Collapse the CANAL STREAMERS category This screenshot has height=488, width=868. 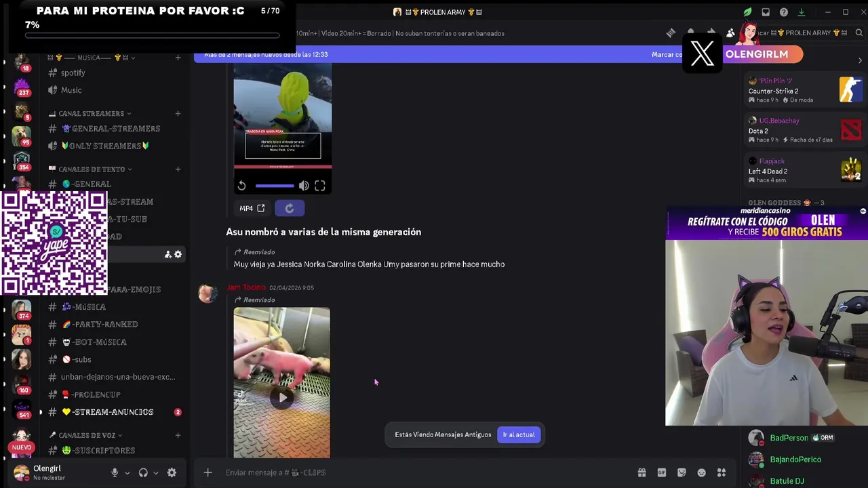[x=90, y=113]
